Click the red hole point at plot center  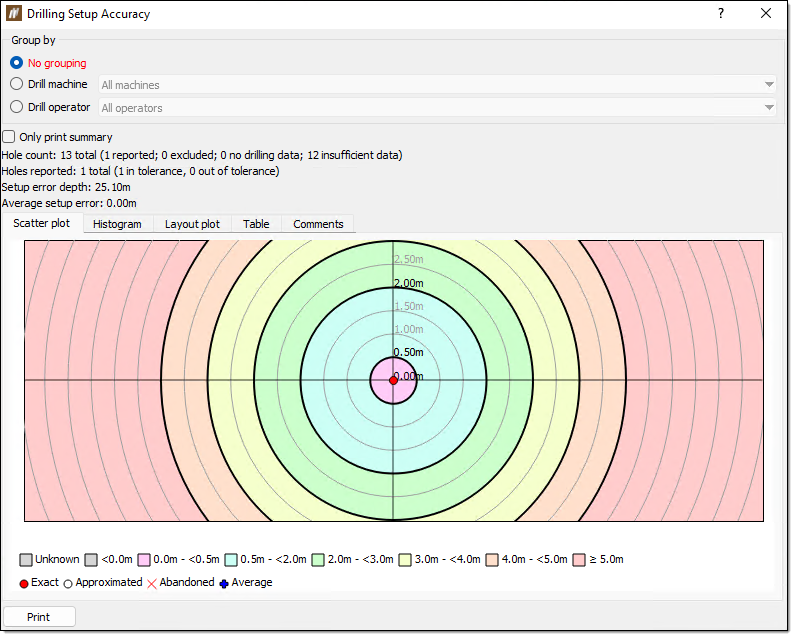tap(394, 381)
